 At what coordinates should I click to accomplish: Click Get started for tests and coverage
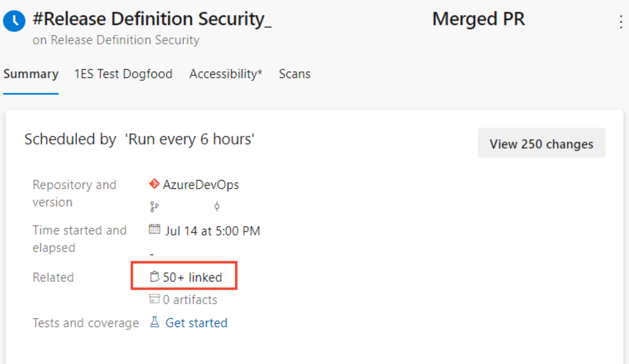point(196,323)
